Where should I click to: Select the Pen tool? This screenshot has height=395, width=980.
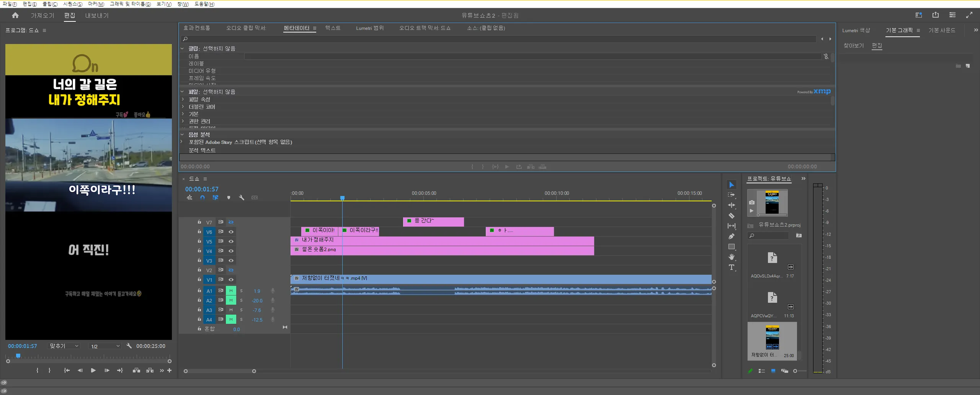tap(731, 237)
